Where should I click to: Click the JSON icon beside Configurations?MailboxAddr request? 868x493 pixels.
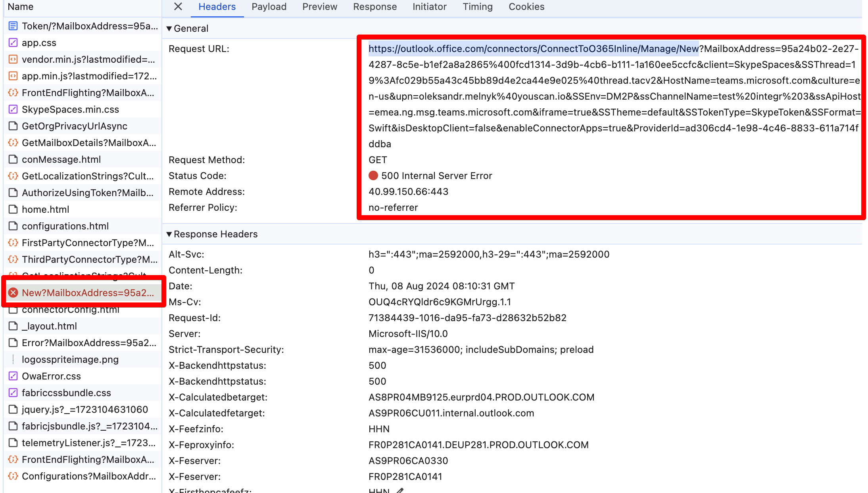[x=13, y=476]
